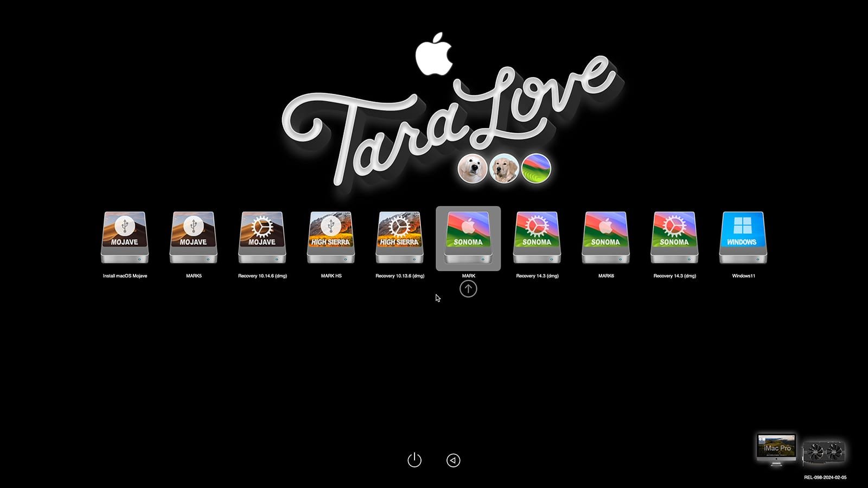Click the power shutdown button
This screenshot has width=868, height=488.
click(414, 460)
